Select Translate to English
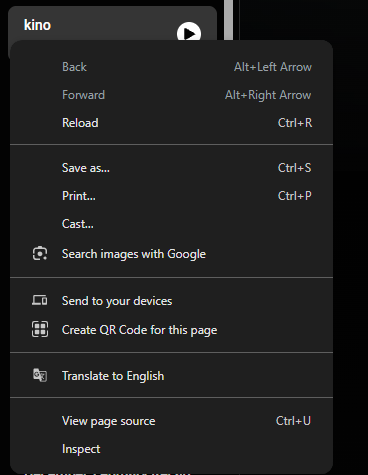 tap(171, 376)
